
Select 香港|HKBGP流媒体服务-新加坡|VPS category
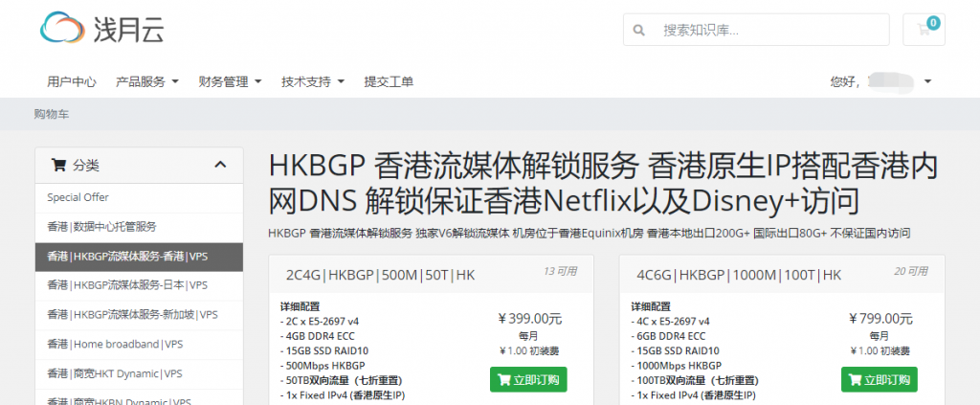[x=140, y=315]
